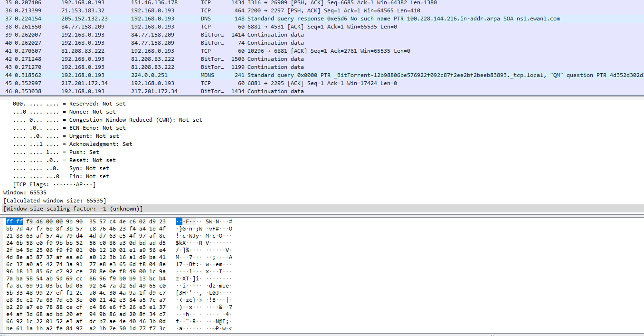This screenshot has width=644, height=336.
Task: Click the vertical scrollbar on the right edge
Action: tap(642, 48)
